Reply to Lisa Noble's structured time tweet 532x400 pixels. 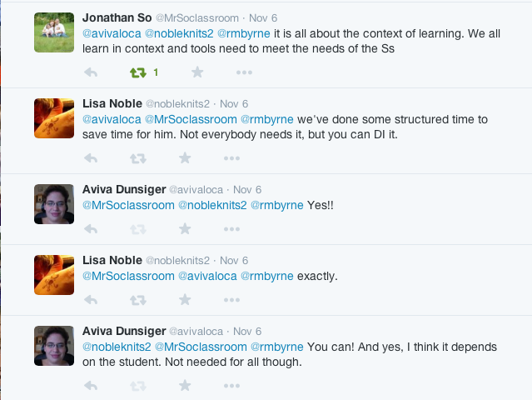click(x=91, y=158)
